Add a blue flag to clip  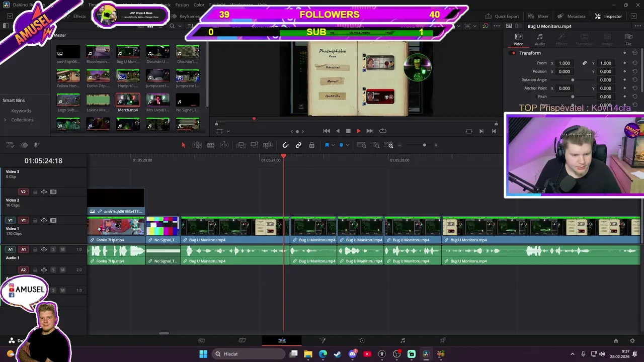[x=327, y=145]
